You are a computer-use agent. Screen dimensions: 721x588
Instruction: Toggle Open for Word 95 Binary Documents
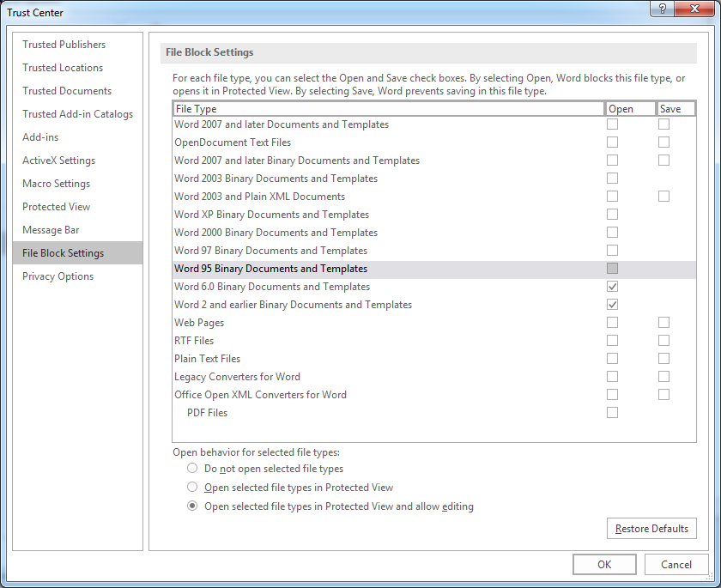click(x=612, y=268)
